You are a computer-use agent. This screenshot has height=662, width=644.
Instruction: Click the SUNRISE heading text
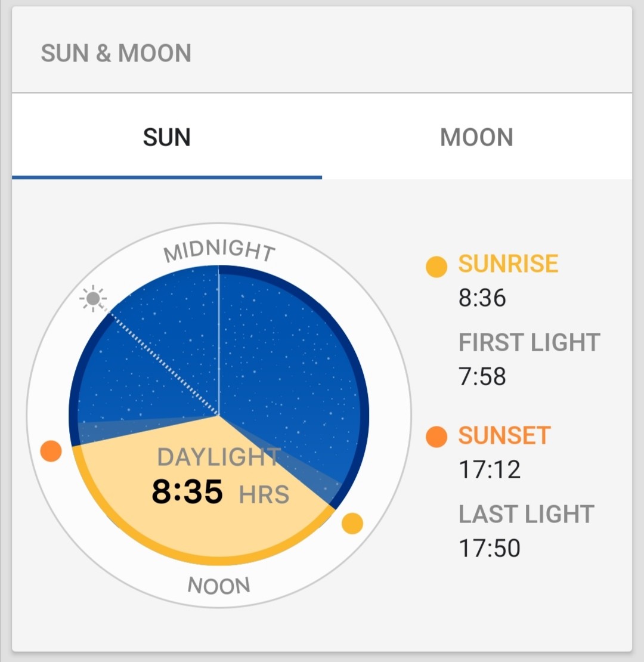click(x=508, y=264)
